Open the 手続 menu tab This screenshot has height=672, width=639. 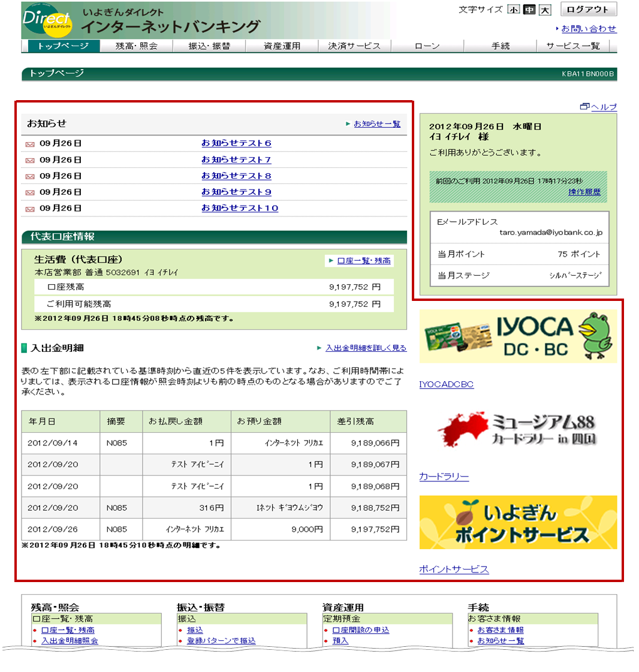[x=500, y=46]
